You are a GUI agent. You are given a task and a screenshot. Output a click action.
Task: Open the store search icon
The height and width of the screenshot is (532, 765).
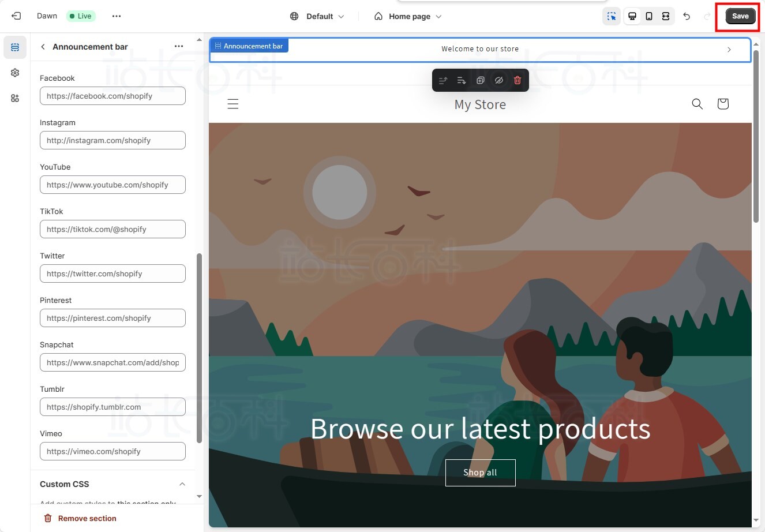697,104
